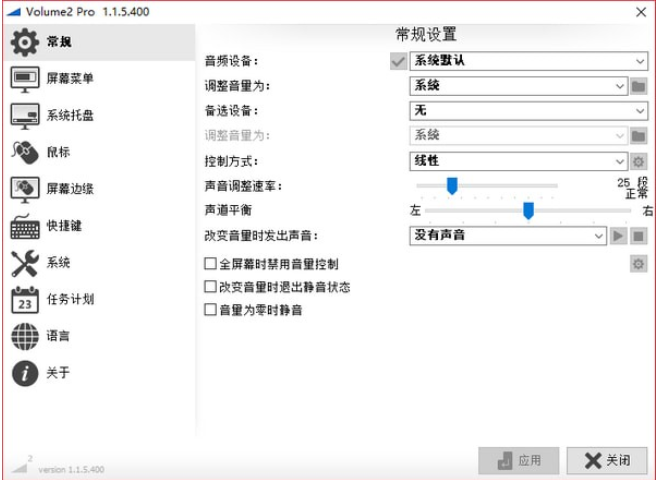Open the 没有声音 sound dropdown
This screenshot has width=657, height=480.
(507, 236)
